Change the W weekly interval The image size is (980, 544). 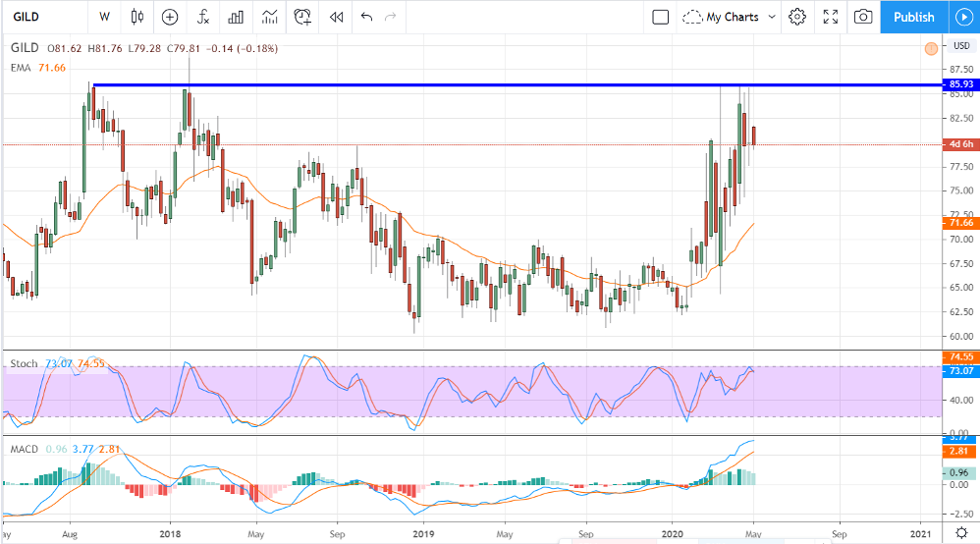pyautogui.click(x=104, y=17)
